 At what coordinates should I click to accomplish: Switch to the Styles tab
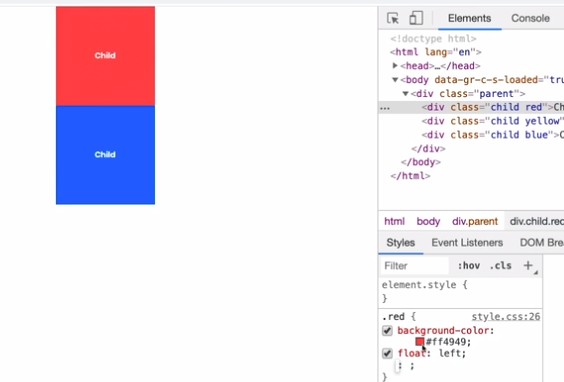(x=401, y=243)
